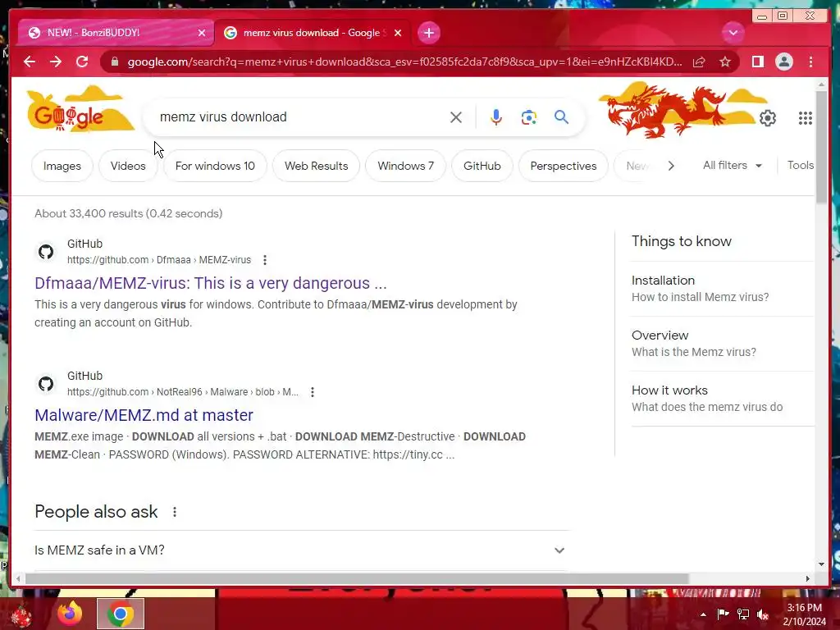Image resolution: width=840 pixels, height=630 pixels.
Task: Click GitHub favicon of the Dfmaaa result
Action: point(46,252)
